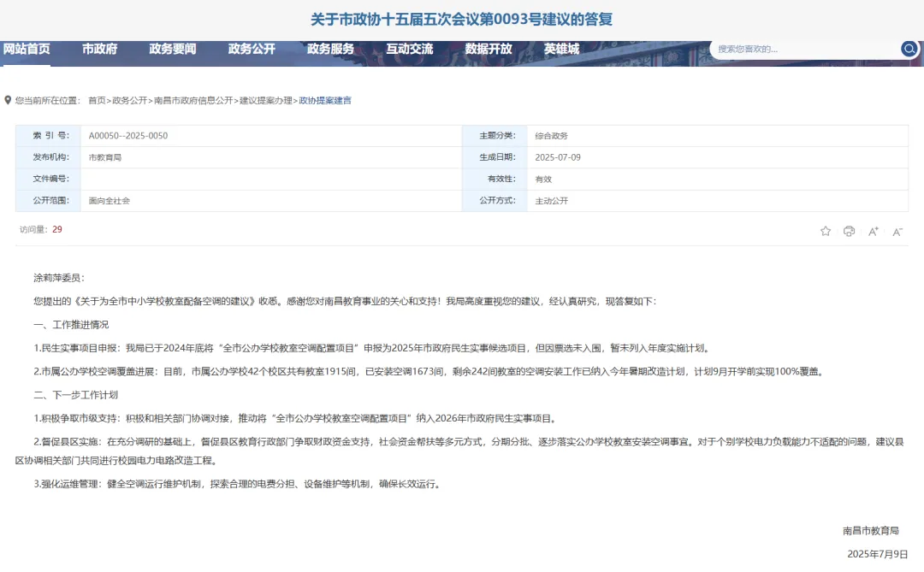Image resolution: width=924 pixels, height=572 pixels.
Task: Open the 政务公开 nav item
Action: [x=252, y=49]
